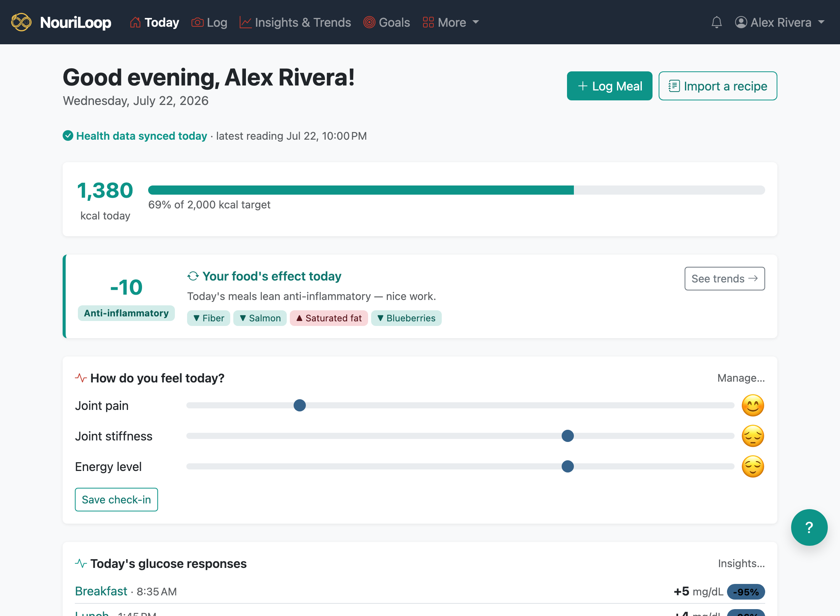Click the 'Wednesday, July 22, 2026' date

(x=136, y=101)
